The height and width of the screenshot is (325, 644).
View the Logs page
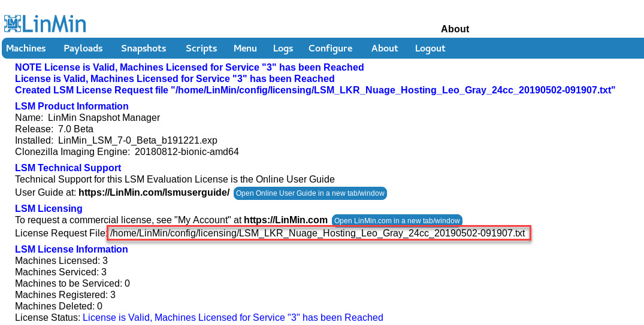(x=283, y=48)
